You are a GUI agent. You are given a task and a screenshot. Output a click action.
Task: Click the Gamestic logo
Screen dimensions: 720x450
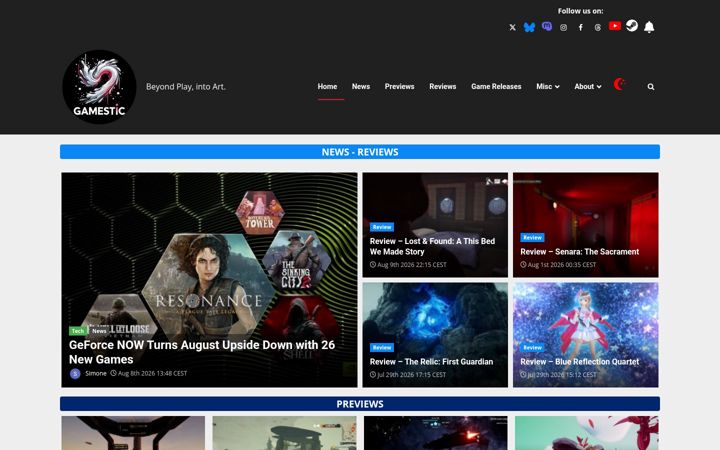(99, 87)
